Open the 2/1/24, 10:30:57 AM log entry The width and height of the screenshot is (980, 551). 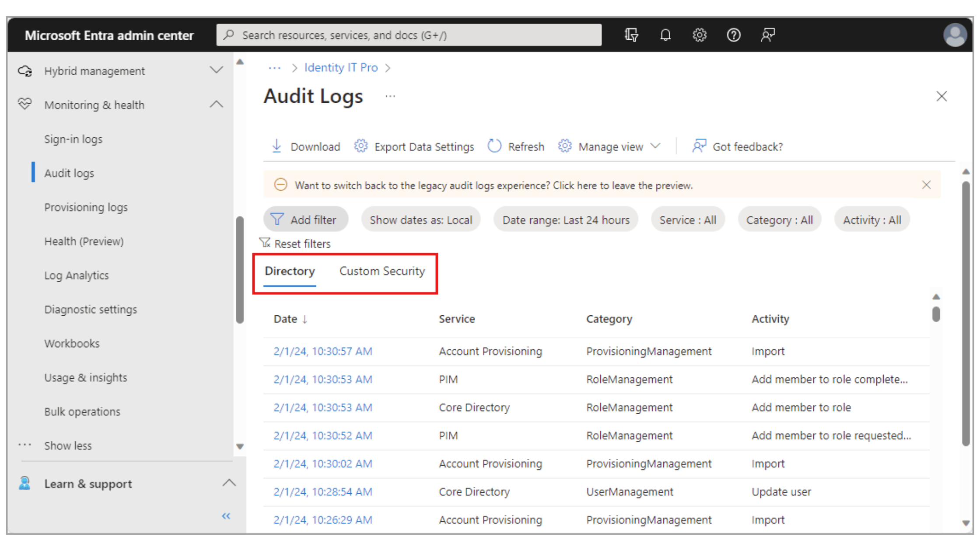click(323, 352)
